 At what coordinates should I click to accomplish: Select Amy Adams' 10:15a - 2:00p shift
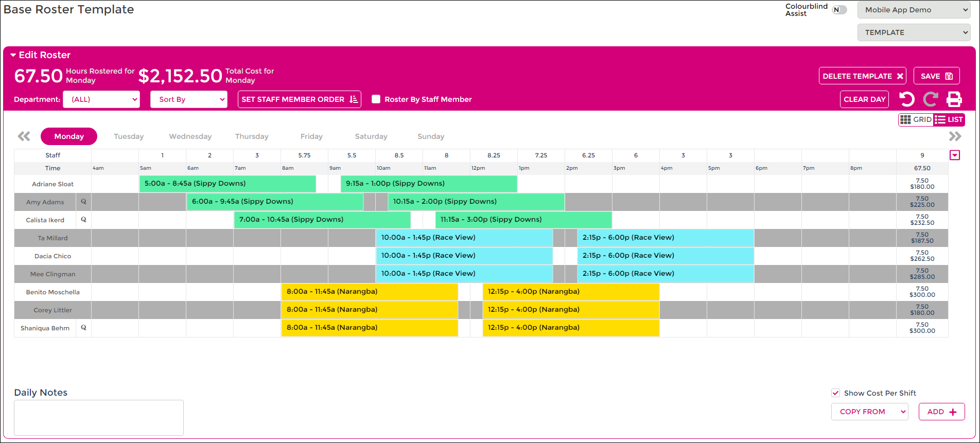click(x=476, y=202)
